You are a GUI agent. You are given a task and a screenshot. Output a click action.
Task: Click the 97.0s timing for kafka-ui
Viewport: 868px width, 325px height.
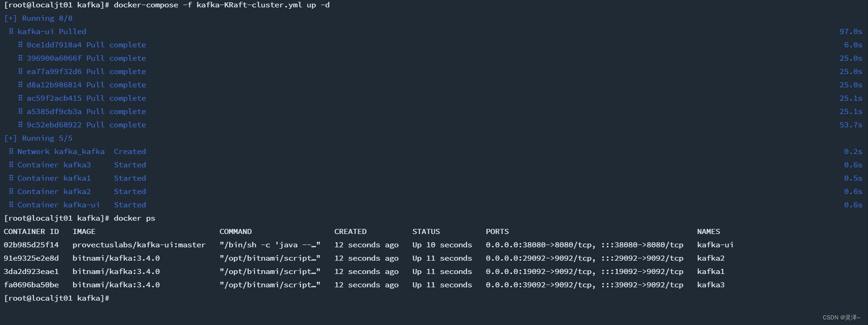pos(851,32)
